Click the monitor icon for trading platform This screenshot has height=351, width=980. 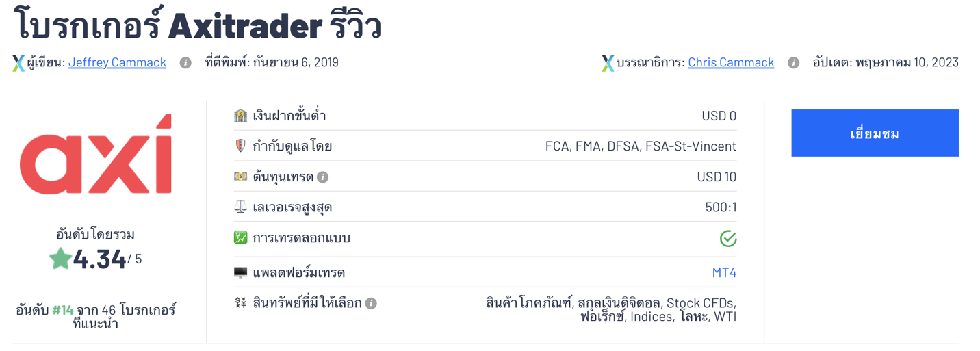[x=240, y=272]
